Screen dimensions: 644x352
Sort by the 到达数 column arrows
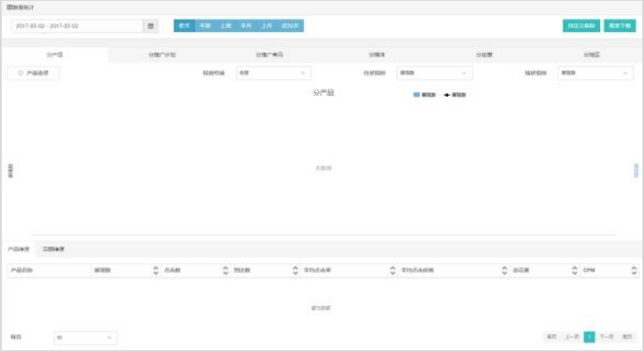tap(295, 270)
